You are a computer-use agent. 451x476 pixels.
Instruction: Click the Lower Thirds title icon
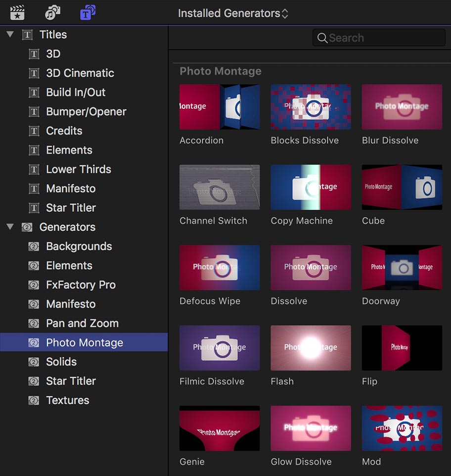coord(34,169)
